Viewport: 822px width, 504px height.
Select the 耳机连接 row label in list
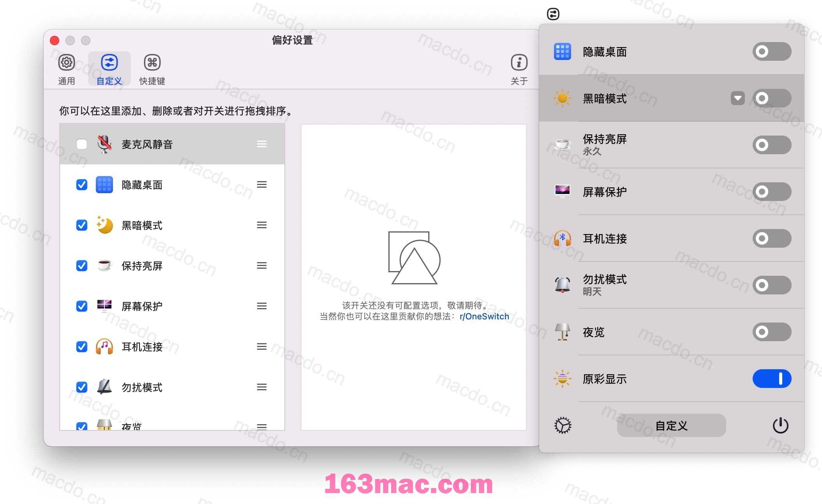click(x=142, y=347)
